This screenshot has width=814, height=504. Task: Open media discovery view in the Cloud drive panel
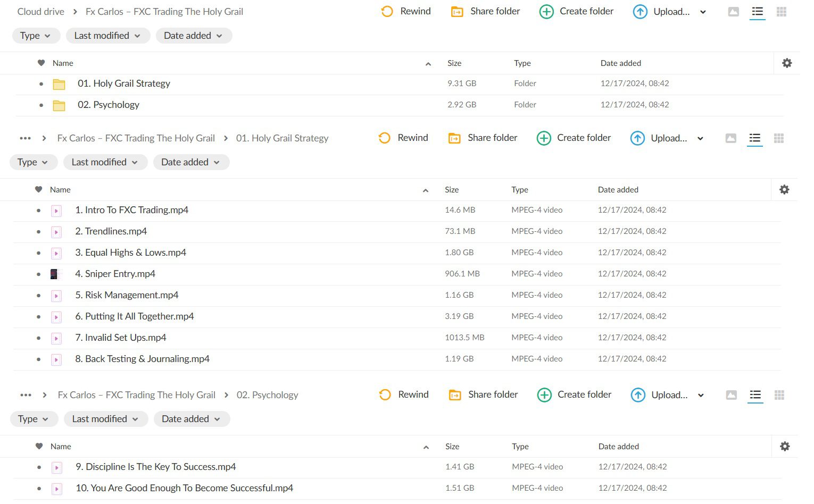point(734,12)
